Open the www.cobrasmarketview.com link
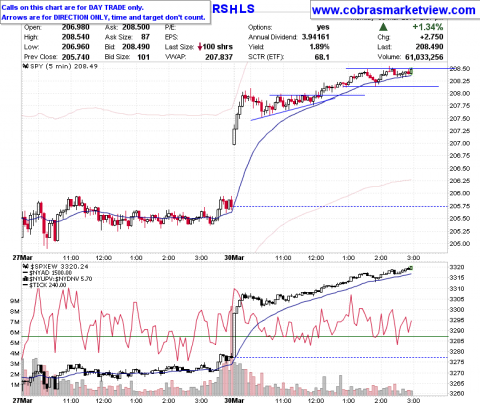The width and height of the screenshot is (480, 406). pyautogui.click(x=394, y=10)
